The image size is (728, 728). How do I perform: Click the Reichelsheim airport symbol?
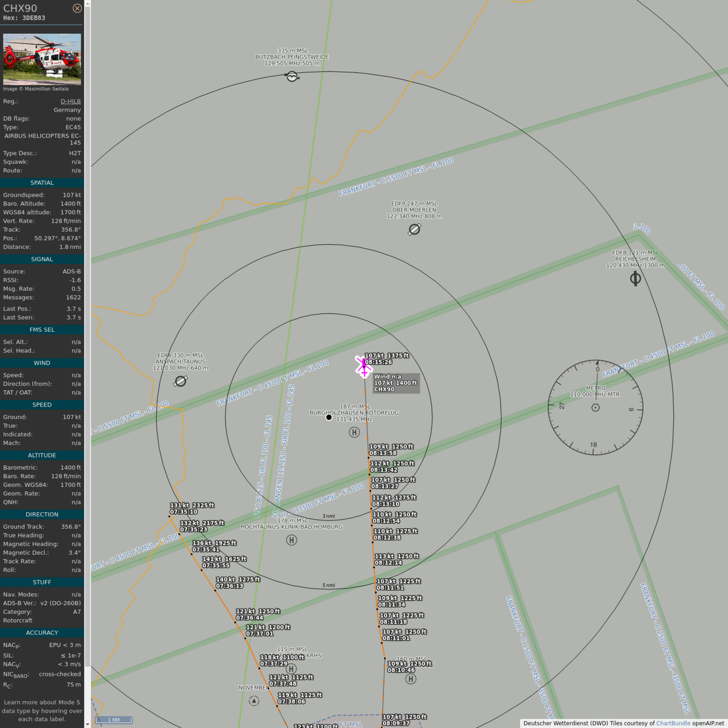[635, 279]
